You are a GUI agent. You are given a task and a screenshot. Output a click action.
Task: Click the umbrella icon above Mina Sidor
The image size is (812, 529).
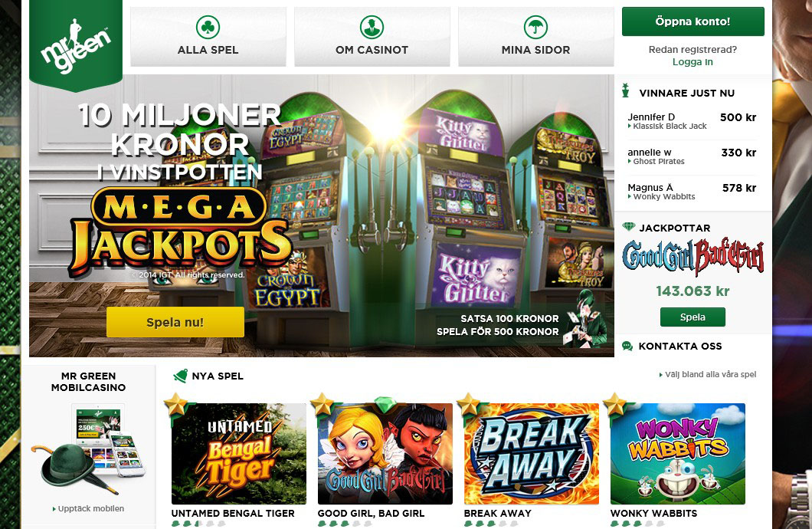point(535,27)
